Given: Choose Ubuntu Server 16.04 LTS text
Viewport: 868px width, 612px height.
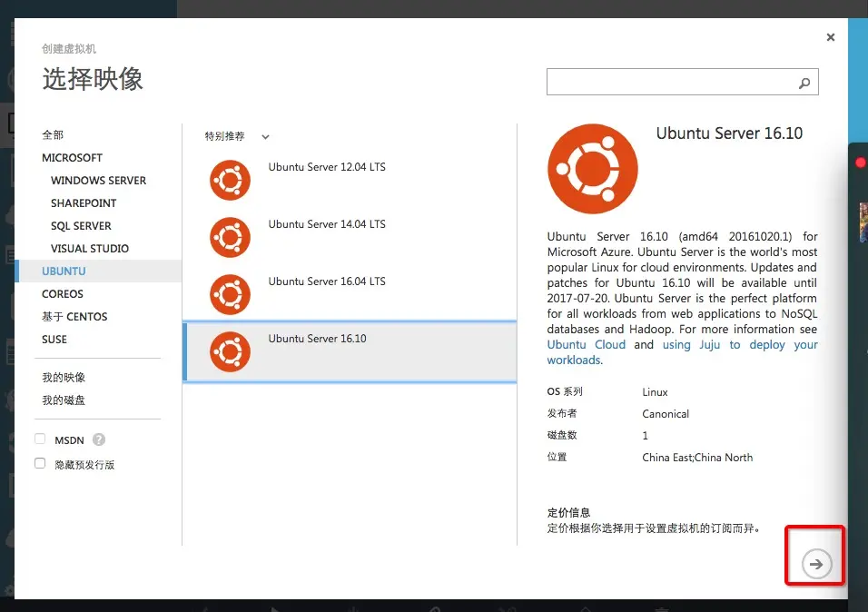Looking at the screenshot, I should pos(327,281).
